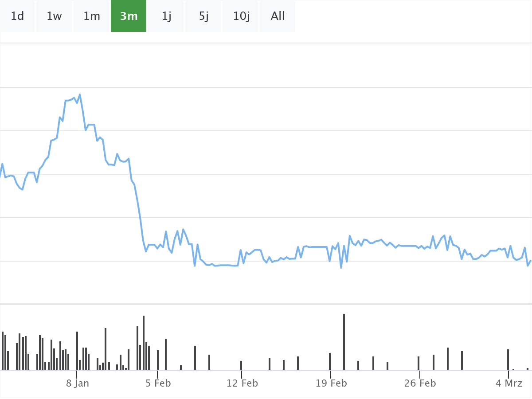The image size is (532, 399).
Task: Click the volume bar above the 4 Mrz tick
Action: 508,359
